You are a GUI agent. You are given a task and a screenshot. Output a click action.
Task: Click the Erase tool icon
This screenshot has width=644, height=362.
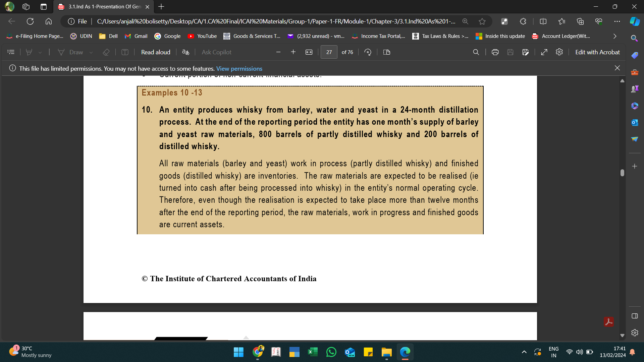[x=106, y=52]
